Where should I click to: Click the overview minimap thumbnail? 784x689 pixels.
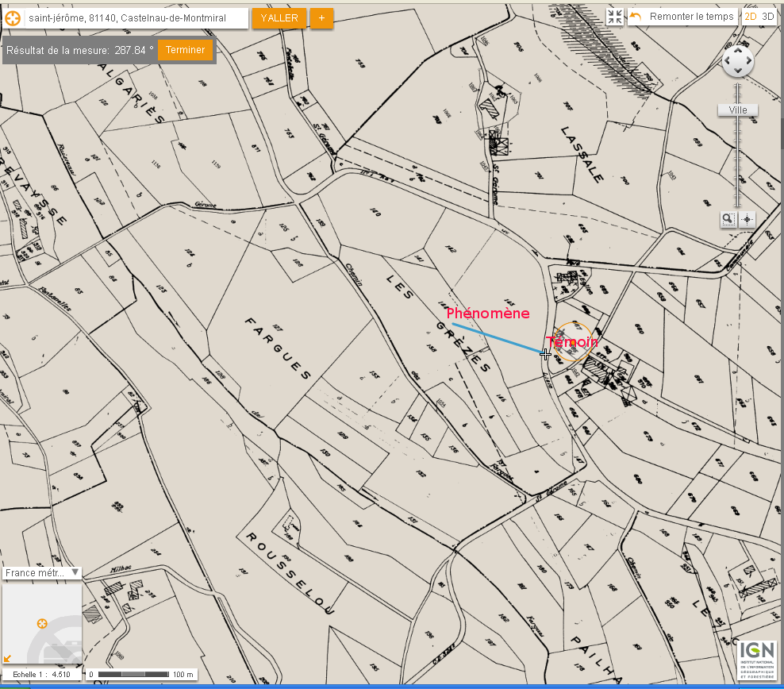(42, 623)
